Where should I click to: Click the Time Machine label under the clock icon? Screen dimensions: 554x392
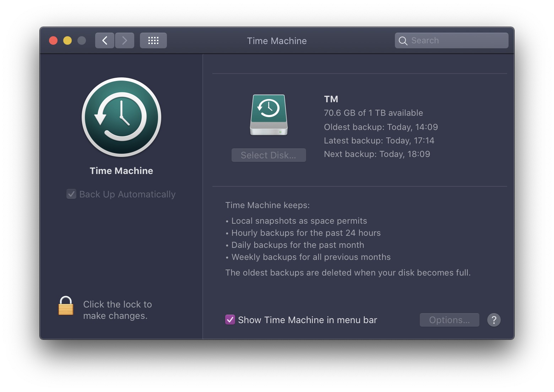tap(121, 171)
